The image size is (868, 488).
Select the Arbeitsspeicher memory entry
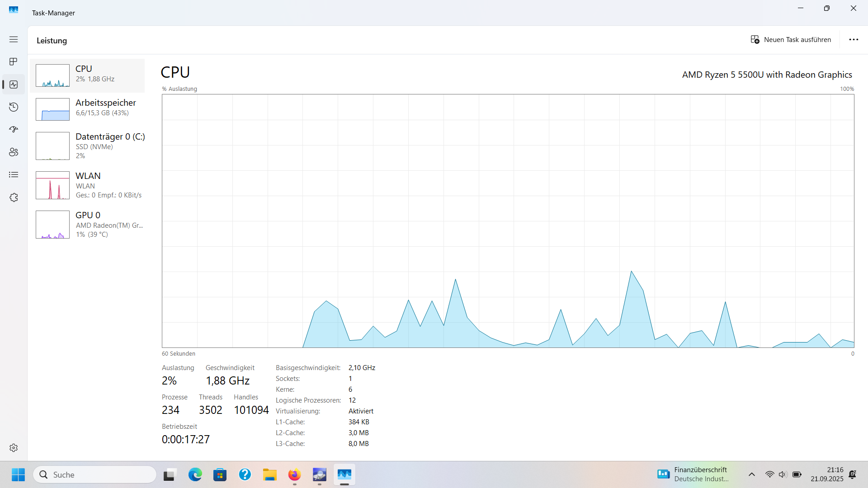click(87, 109)
